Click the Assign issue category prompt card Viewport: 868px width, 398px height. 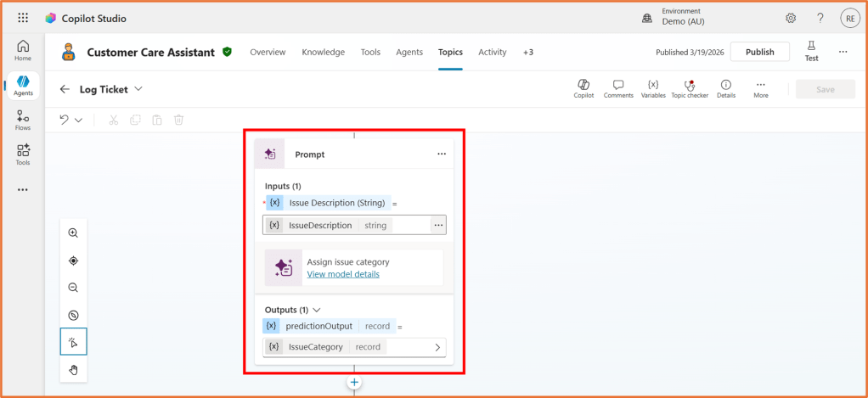point(353,267)
